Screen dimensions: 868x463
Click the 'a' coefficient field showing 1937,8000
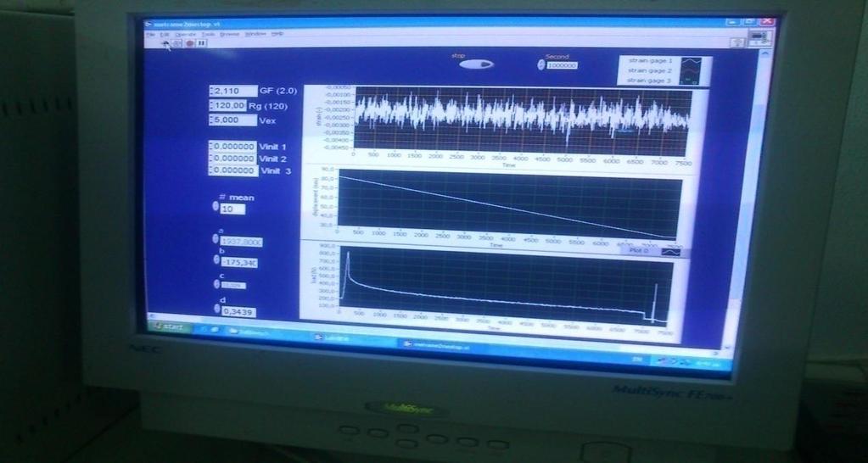click(x=241, y=243)
